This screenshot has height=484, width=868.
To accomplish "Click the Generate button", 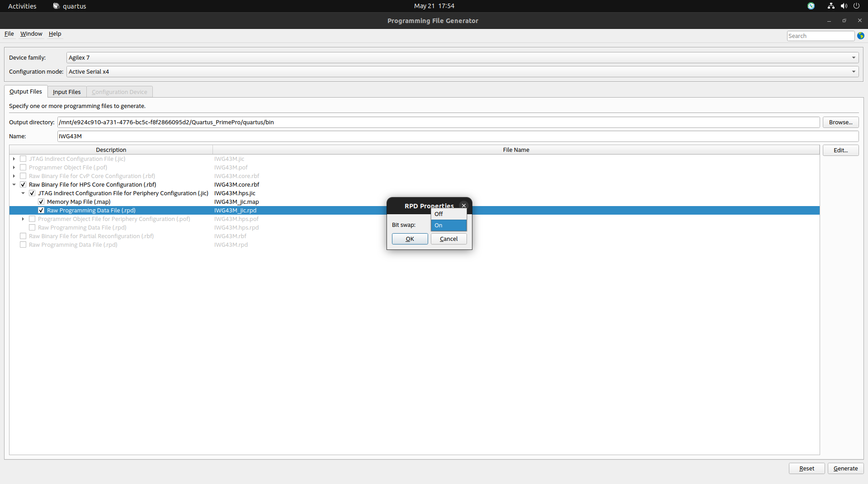I will [845, 468].
